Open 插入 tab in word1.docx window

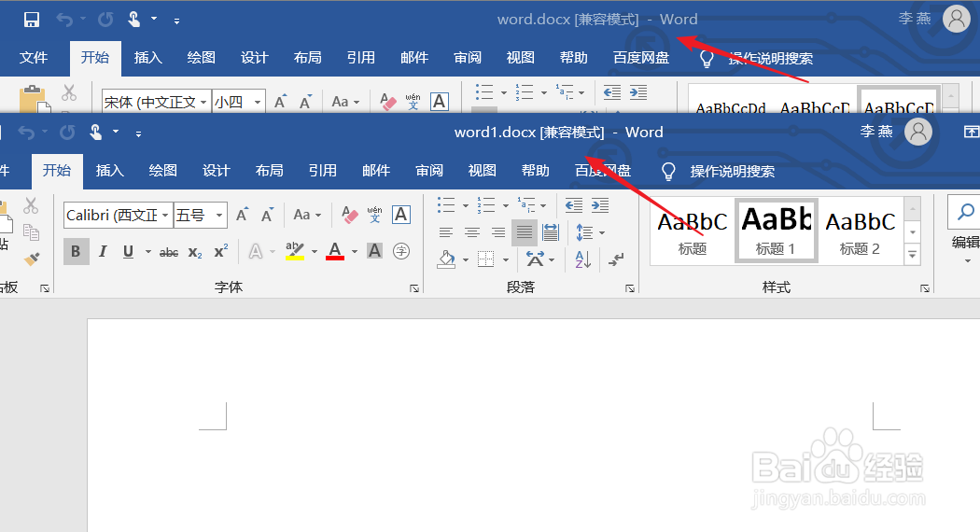110,171
